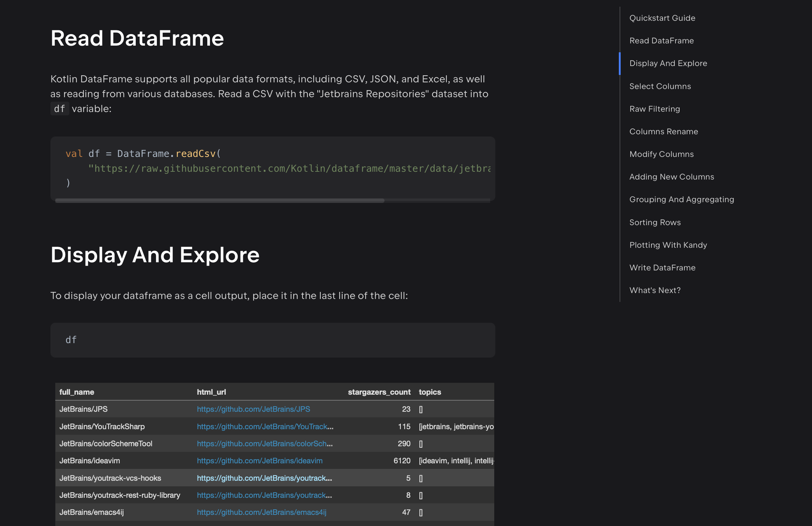Select the df code cell
812x526 pixels.
point(273,340)
